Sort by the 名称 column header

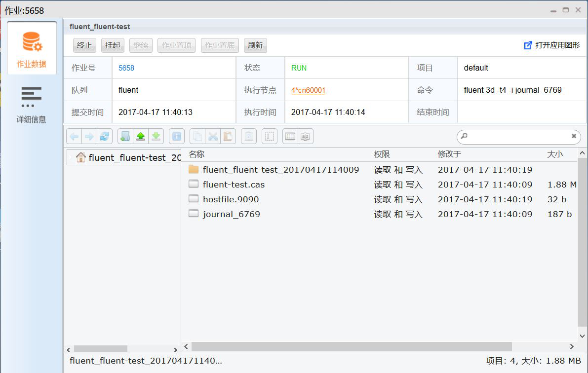tap(196, 154)
